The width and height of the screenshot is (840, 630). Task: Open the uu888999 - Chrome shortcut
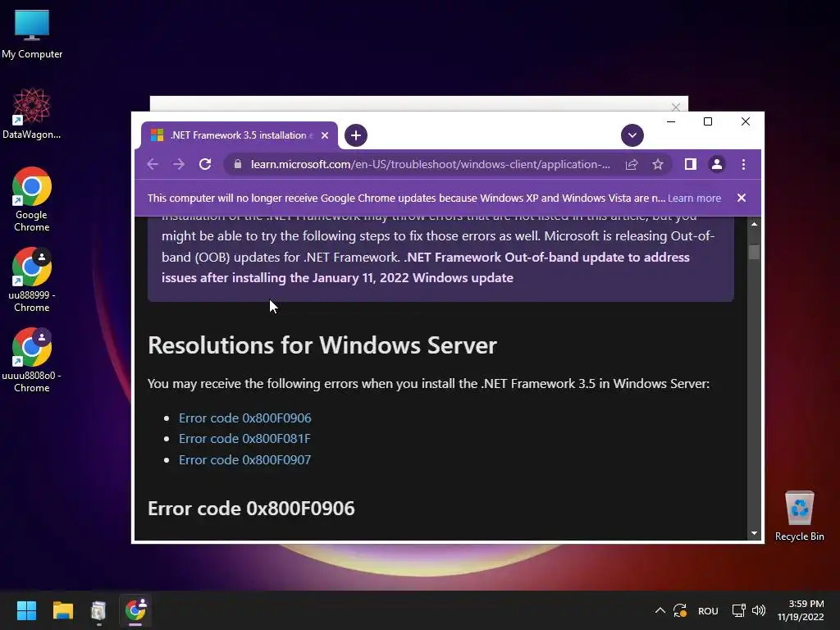[x=32, y=280]
